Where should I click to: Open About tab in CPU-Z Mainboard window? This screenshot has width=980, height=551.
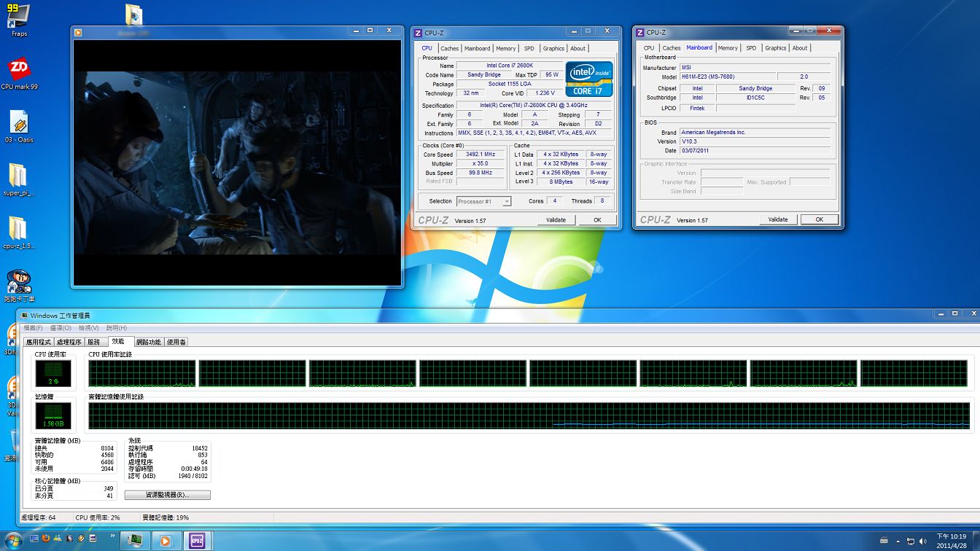[x=800, y=48]
